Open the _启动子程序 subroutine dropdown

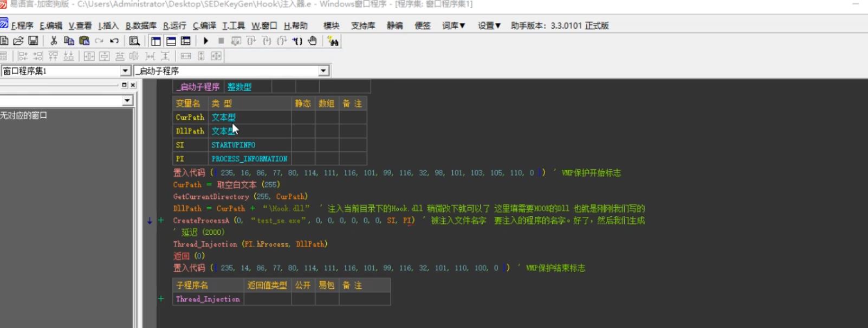point(323,71)
